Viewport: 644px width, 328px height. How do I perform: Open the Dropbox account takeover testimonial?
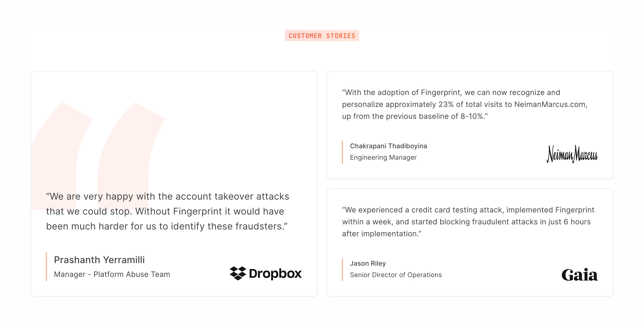click(x=167, y=211)
